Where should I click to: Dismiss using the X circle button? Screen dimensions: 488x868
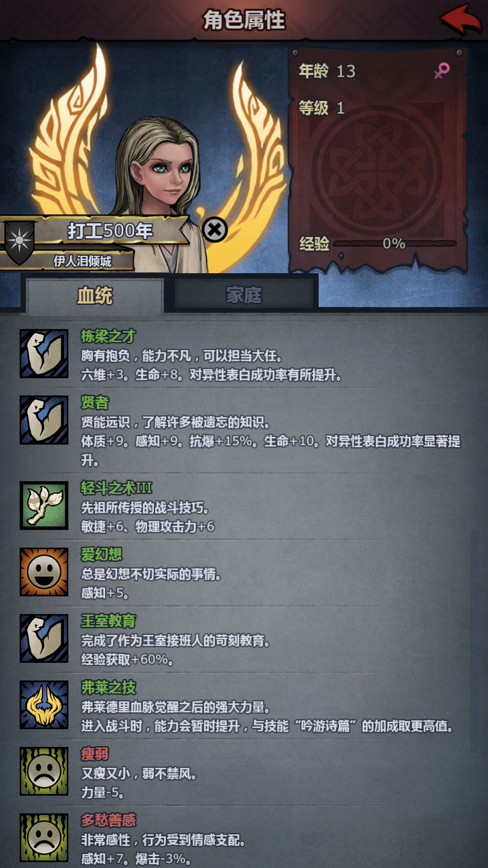click(215, 230)
